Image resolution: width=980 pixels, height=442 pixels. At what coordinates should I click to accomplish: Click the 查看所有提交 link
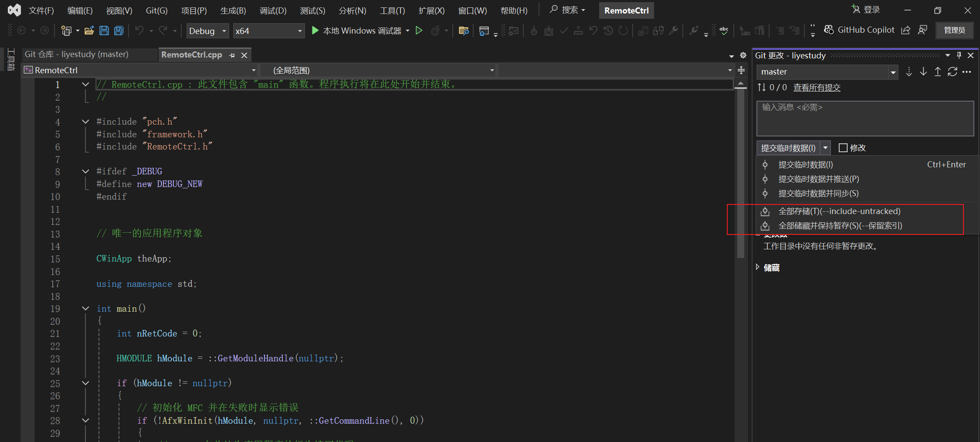pyautogui.click(x=817, y=88)
